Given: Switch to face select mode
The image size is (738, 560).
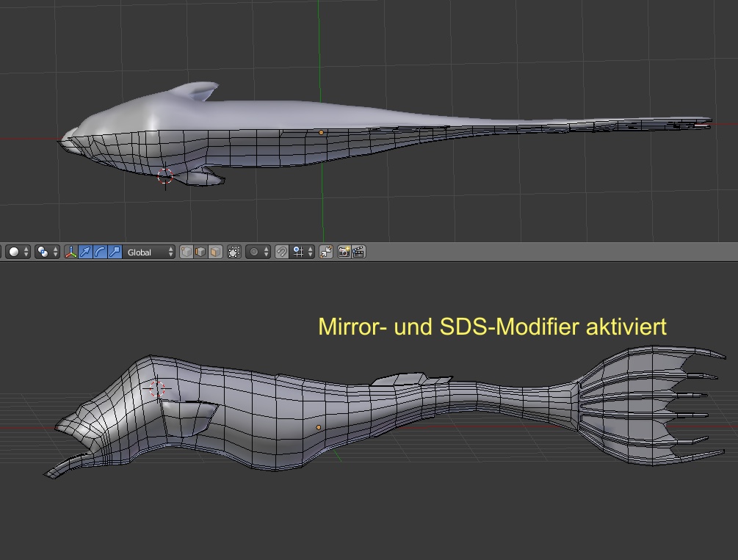Looking at the screenshot, I should [x=215, y=252].
